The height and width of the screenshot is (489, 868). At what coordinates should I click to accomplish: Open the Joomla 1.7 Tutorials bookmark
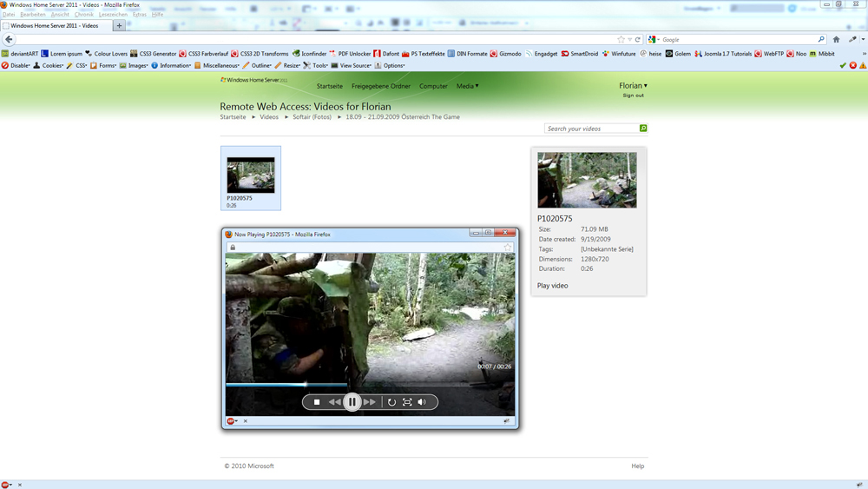click(723, 54)
